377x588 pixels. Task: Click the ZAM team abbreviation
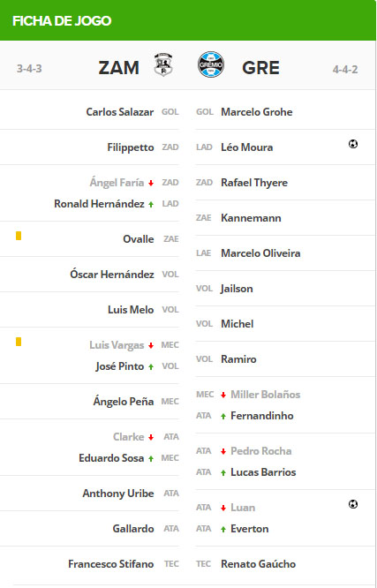click(119, 68)
